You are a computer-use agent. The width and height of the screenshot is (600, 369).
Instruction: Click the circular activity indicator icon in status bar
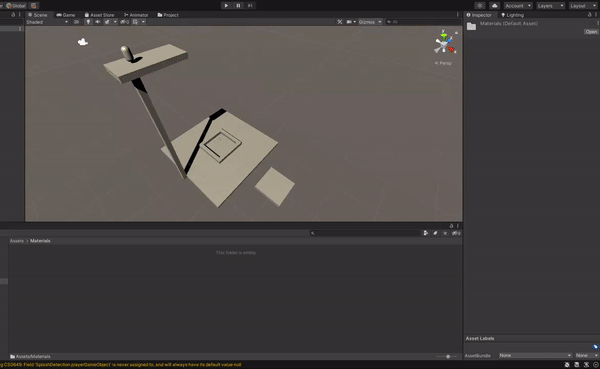595,365
